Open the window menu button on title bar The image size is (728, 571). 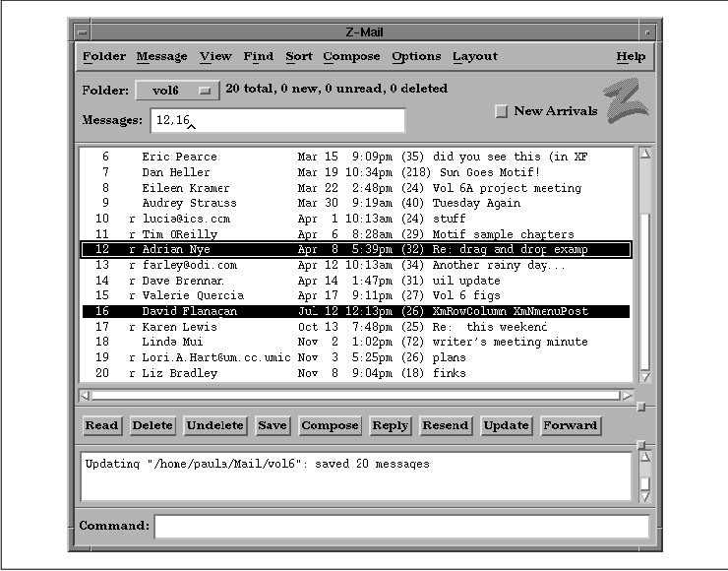(83, 32)
